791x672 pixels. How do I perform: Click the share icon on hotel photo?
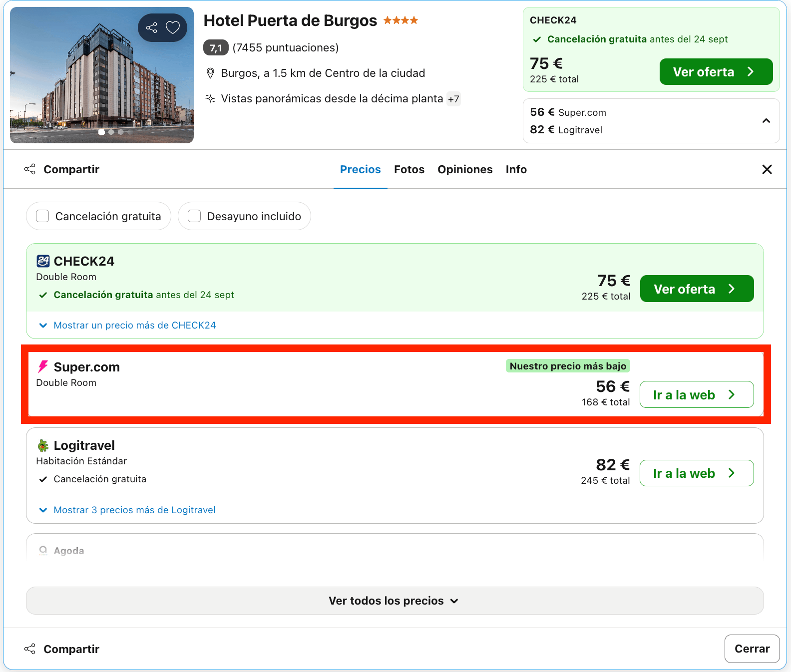tap(152, 27)
